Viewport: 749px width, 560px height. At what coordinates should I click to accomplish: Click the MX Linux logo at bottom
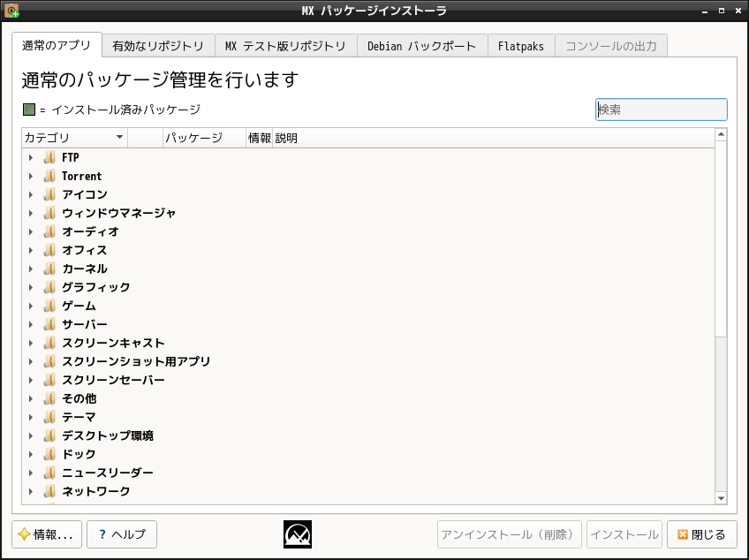[298, 534]
